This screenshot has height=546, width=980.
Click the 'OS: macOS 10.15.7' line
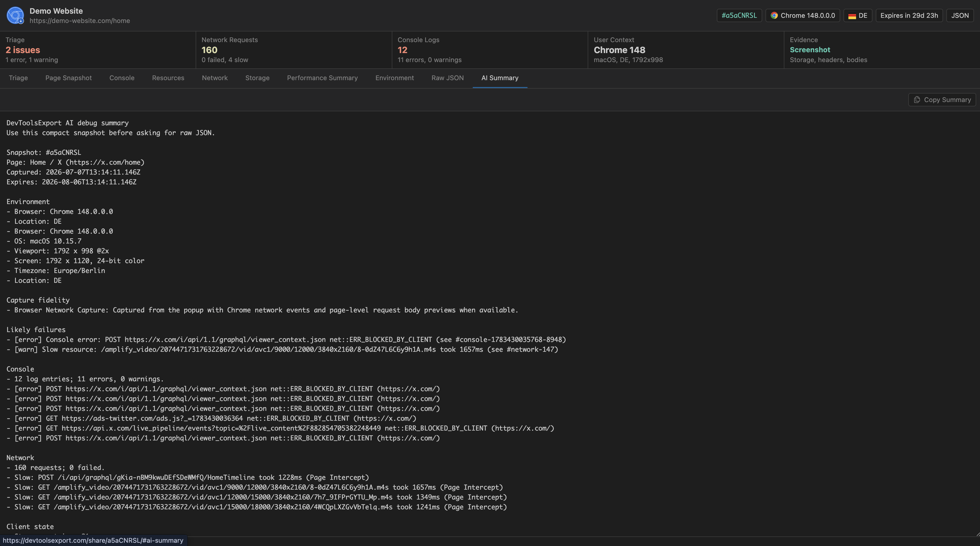tap(44, 241)
